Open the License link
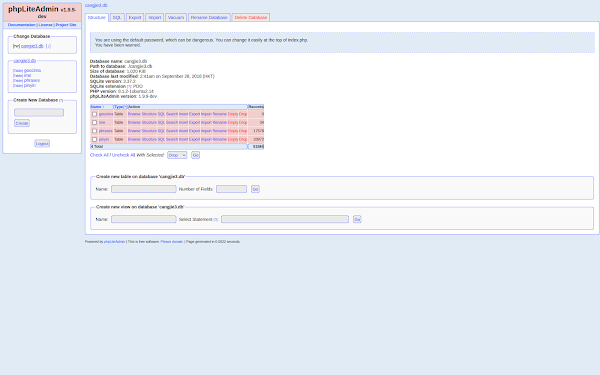Viewport: 600px width, 375px height. click(x=46, y=25)
